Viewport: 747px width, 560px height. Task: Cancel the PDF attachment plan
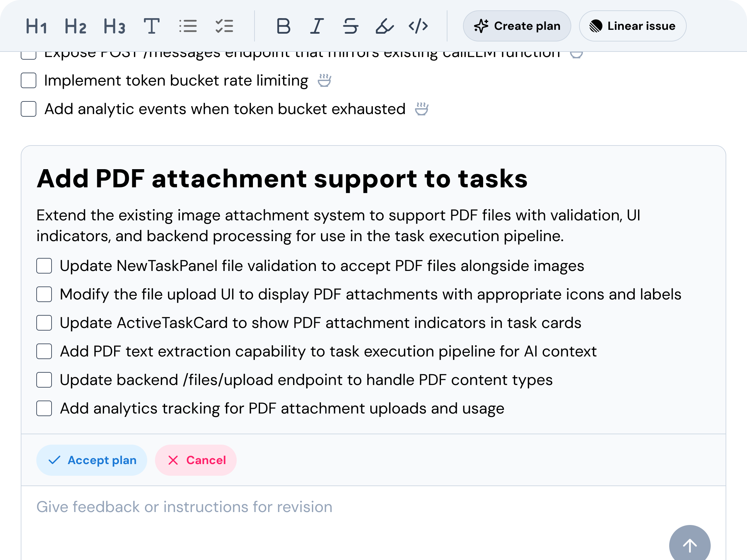pos(196,460)
